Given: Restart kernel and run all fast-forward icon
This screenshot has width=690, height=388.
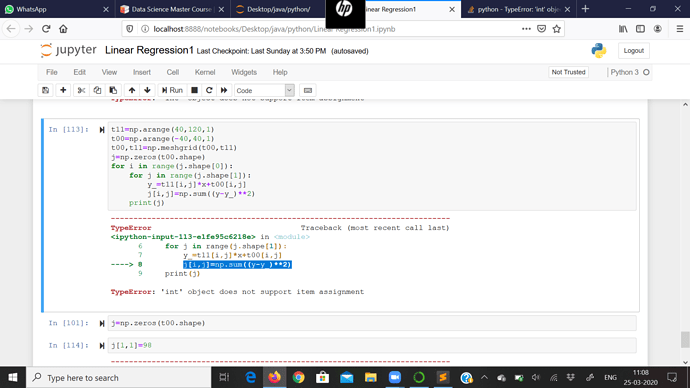Looking at the screenshot, I should [x=224, y=90].
